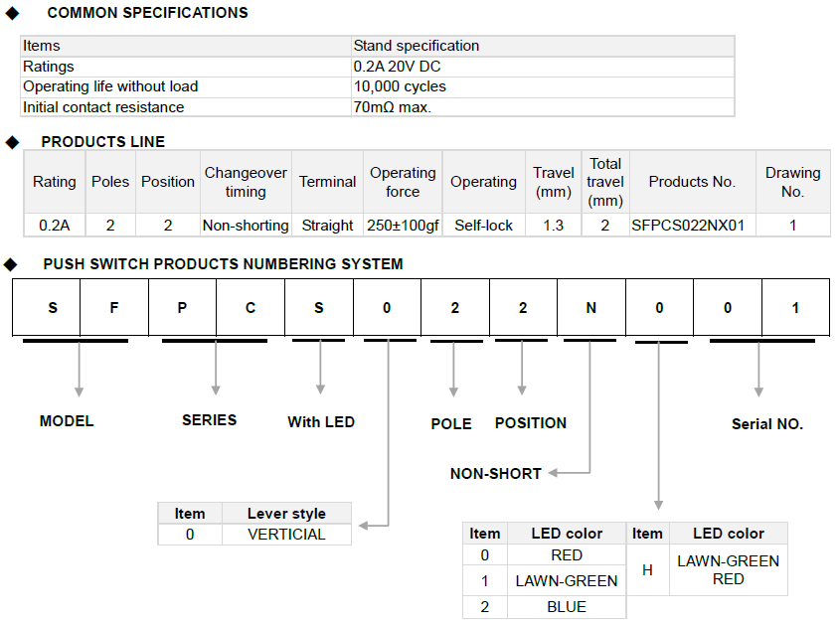Select the 70mΩ max. contact resistance value

(392, 106)
